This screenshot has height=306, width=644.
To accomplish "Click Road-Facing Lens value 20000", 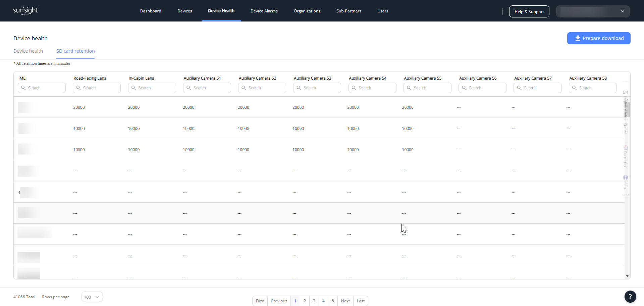I will [x=79, y=107].
